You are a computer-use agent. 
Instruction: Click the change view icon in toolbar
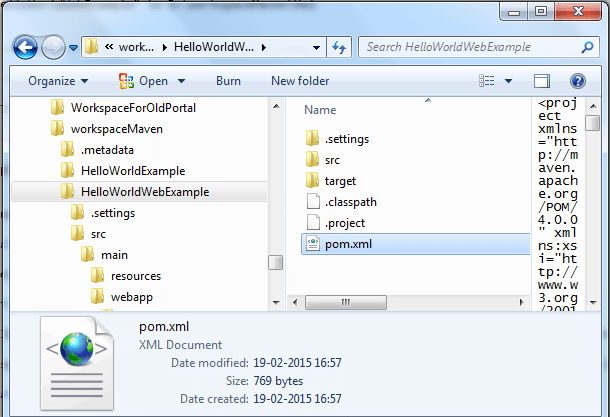click(x=487, y=81)
